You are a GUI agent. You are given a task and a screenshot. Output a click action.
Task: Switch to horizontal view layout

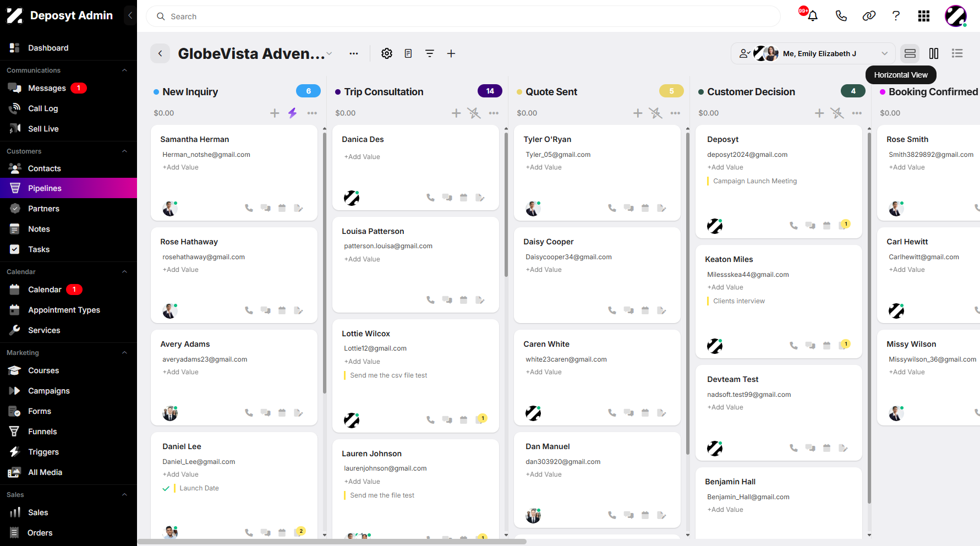910,53
